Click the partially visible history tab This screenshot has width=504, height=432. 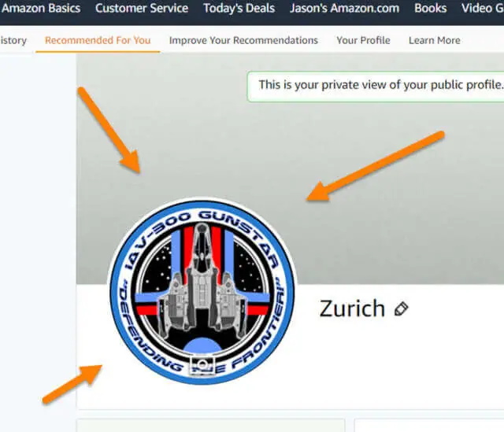click(x=13, y=40)
